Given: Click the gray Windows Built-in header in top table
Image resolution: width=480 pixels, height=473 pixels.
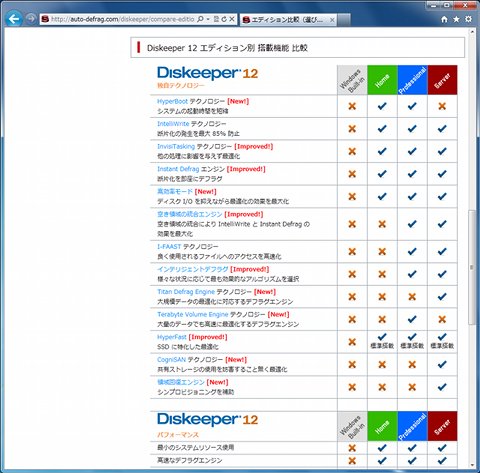Looking at the screenshot, I should (352, 80).
